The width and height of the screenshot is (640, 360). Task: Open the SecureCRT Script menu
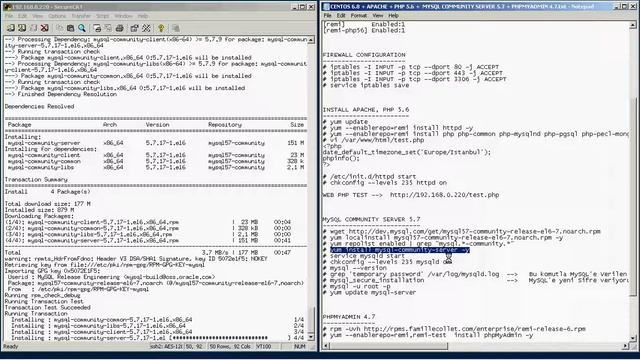tap(102, 16)
